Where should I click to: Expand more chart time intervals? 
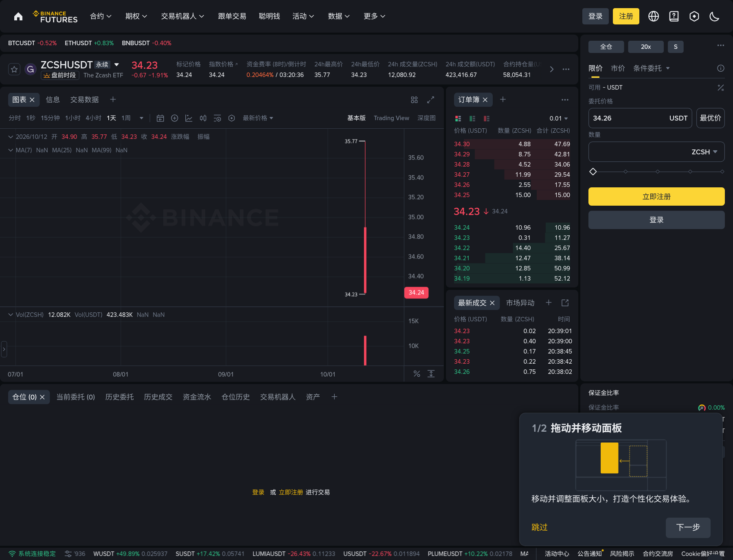point(141,118)
